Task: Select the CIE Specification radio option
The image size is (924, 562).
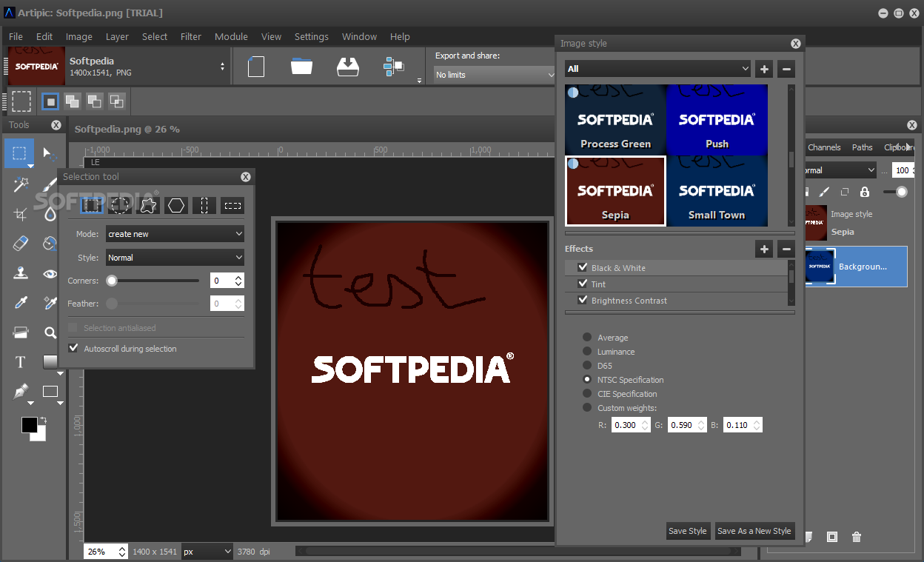Action: click(587, 393)
